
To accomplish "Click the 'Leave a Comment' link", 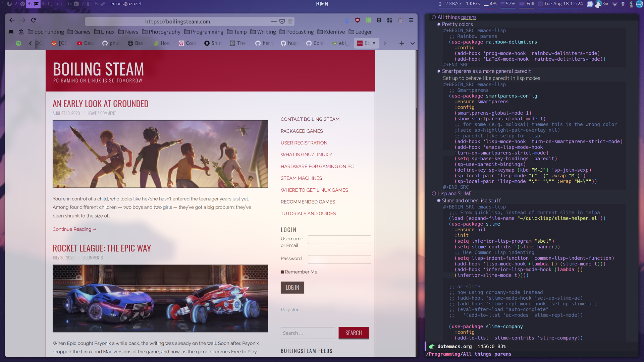I will click(x=102, y=113).
